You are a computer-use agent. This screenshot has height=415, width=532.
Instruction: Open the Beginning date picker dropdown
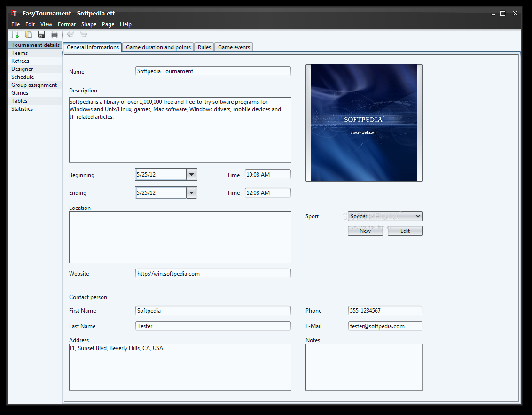(191, 174)
